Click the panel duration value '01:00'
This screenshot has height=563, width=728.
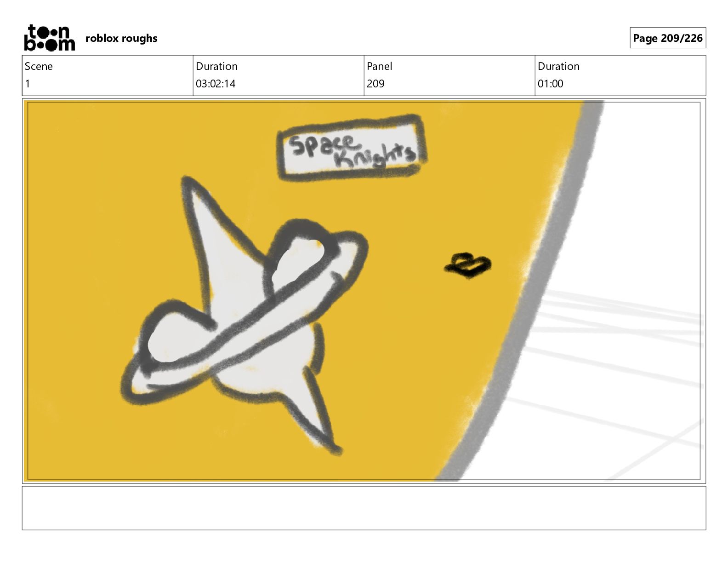point(550,84)
